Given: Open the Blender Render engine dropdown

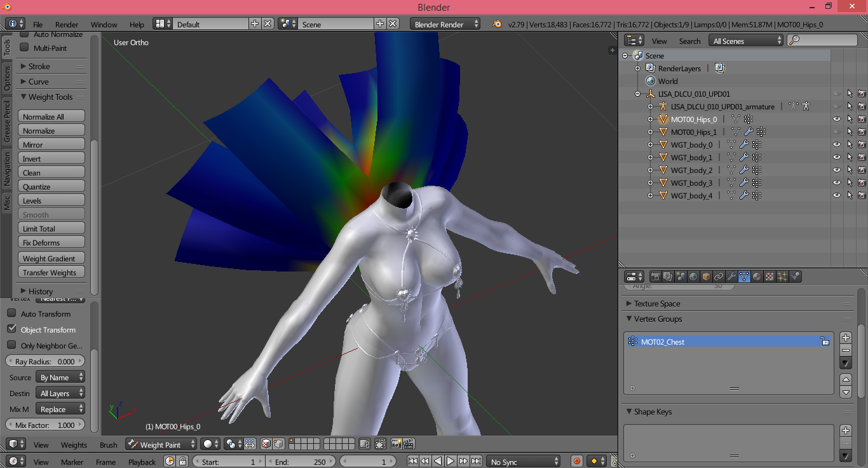Looking at the screenshot, I should [x=445, y=24].
